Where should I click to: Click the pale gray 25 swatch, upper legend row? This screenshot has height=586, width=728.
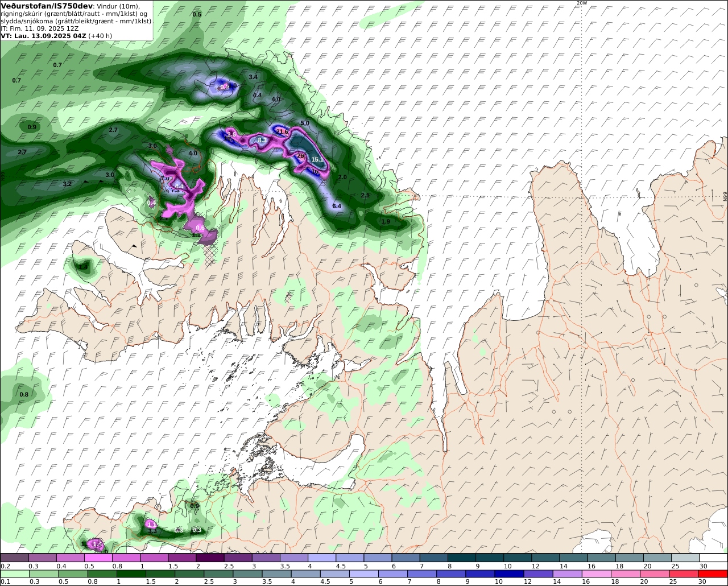pos(686,558)
